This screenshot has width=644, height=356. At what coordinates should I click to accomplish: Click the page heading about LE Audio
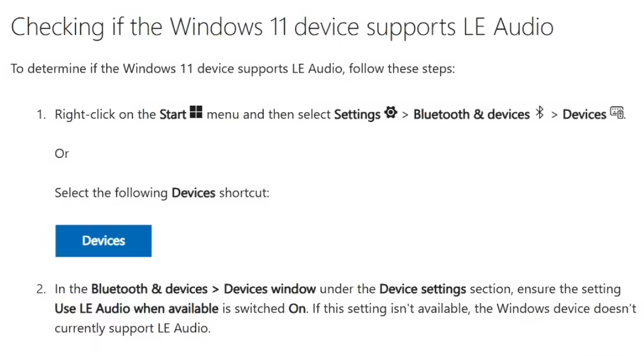[x=282, y=27]
